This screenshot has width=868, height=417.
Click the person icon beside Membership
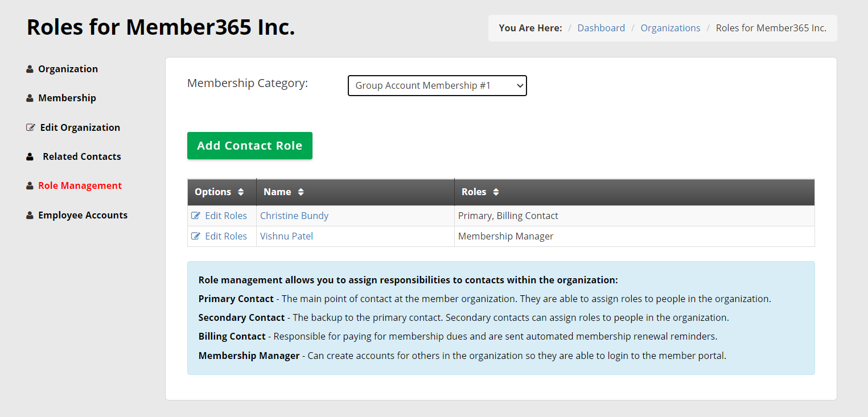pos(30,98)
